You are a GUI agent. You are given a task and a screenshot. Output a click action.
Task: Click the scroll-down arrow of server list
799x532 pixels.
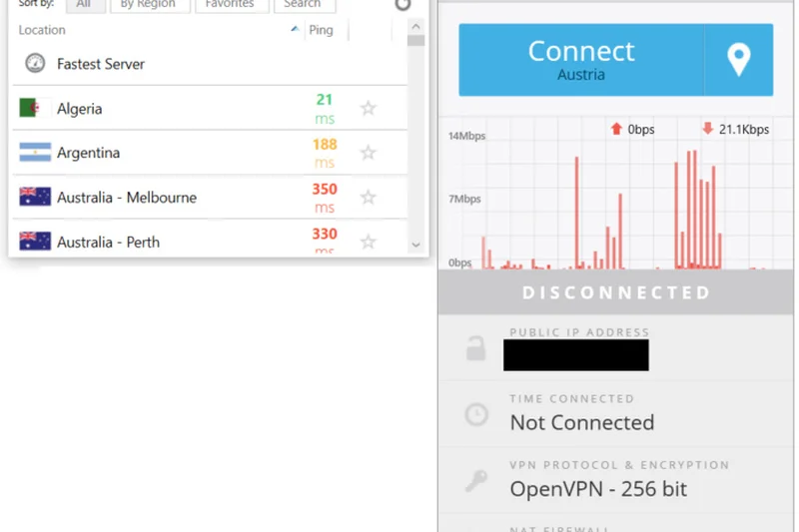pos(415,245)
